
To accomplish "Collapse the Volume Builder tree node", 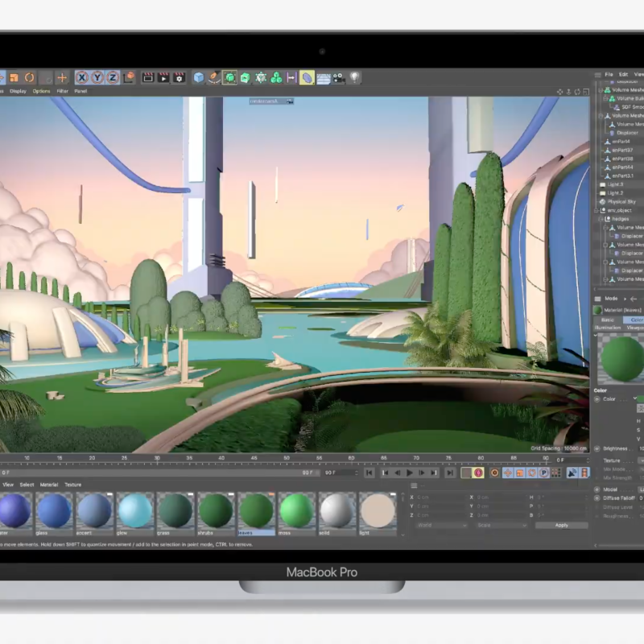I will pyautogui.click(x=605, y=99).
